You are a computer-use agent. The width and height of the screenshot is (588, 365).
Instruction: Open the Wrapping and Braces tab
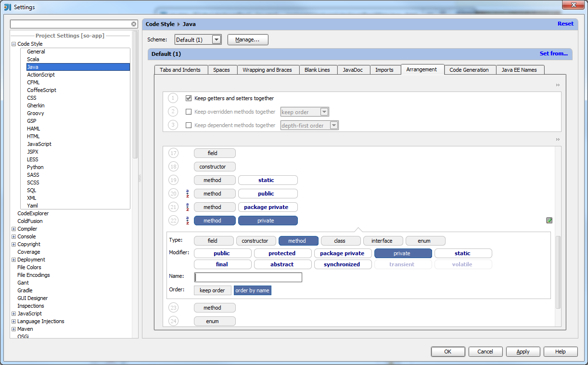click(268, 70)
